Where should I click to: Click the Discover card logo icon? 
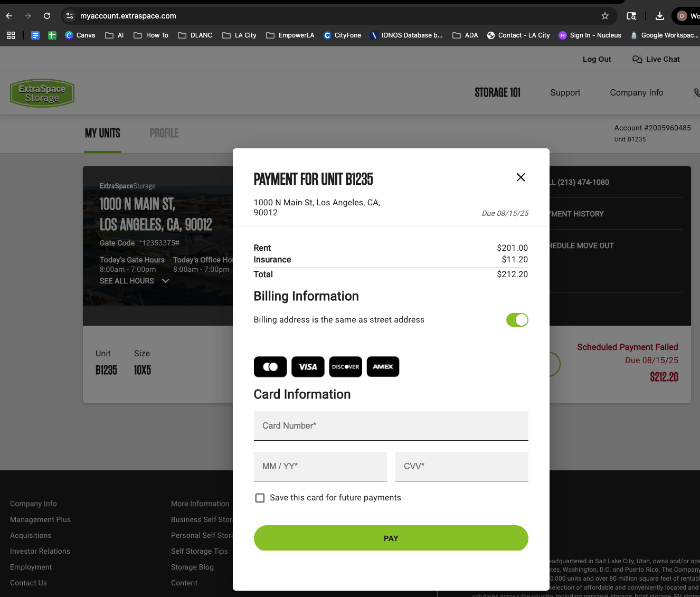[x=345, y=367]
